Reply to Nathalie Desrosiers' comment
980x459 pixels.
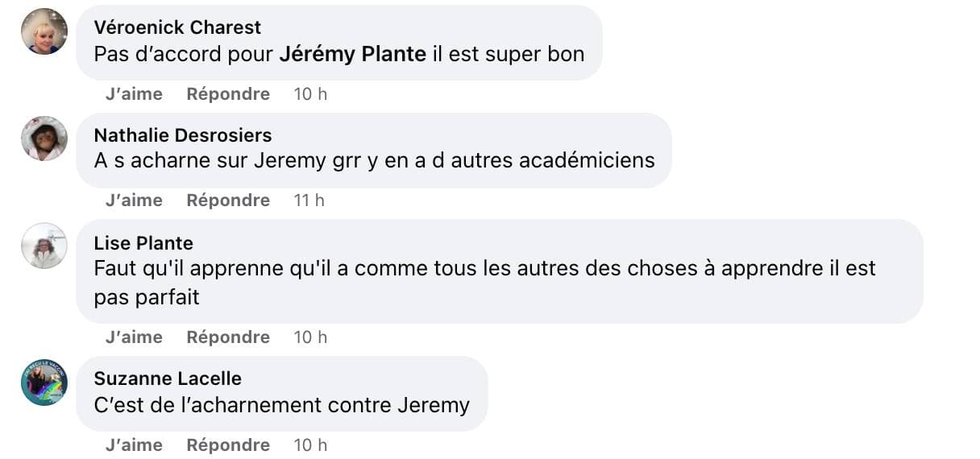228,201
